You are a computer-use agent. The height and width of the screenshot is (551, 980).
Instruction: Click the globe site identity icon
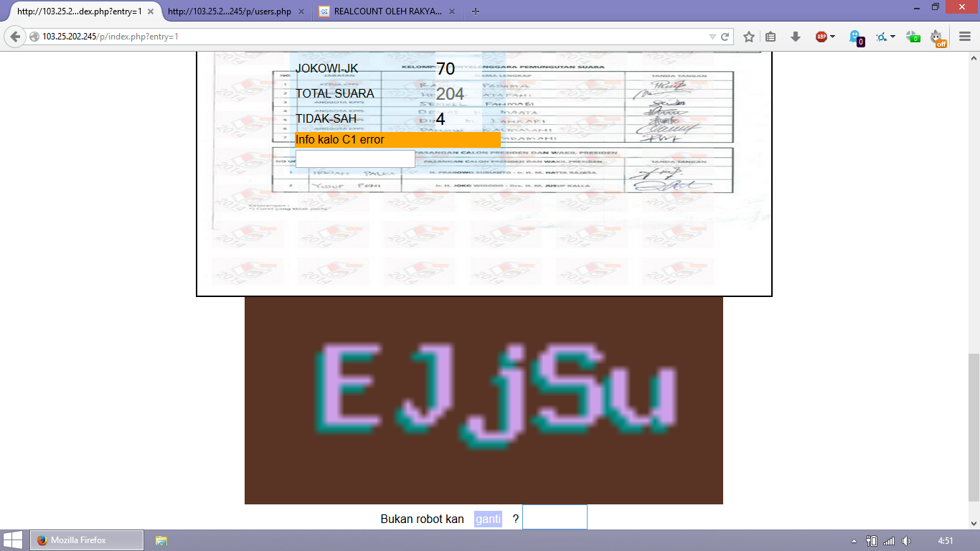[x=34, y=37]
